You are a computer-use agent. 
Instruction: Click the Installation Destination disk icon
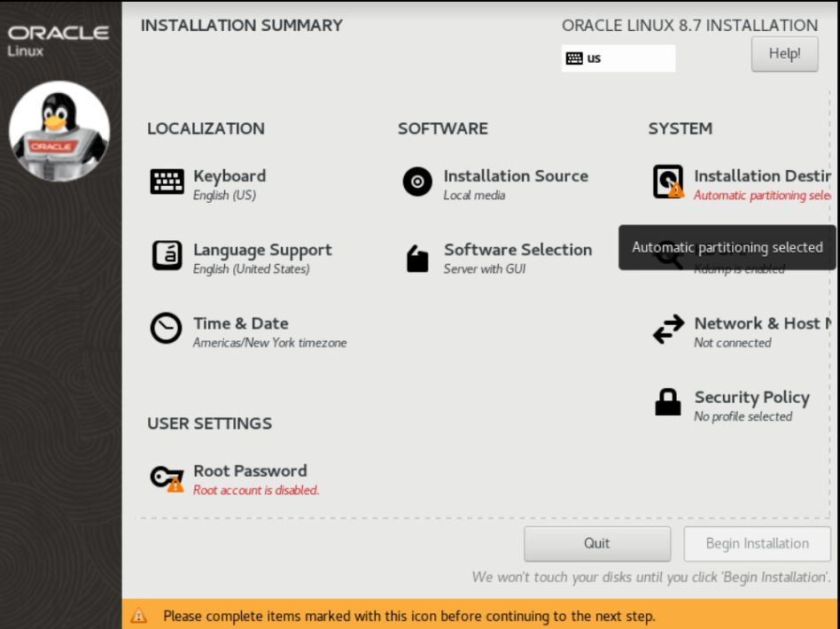[668, 182]
